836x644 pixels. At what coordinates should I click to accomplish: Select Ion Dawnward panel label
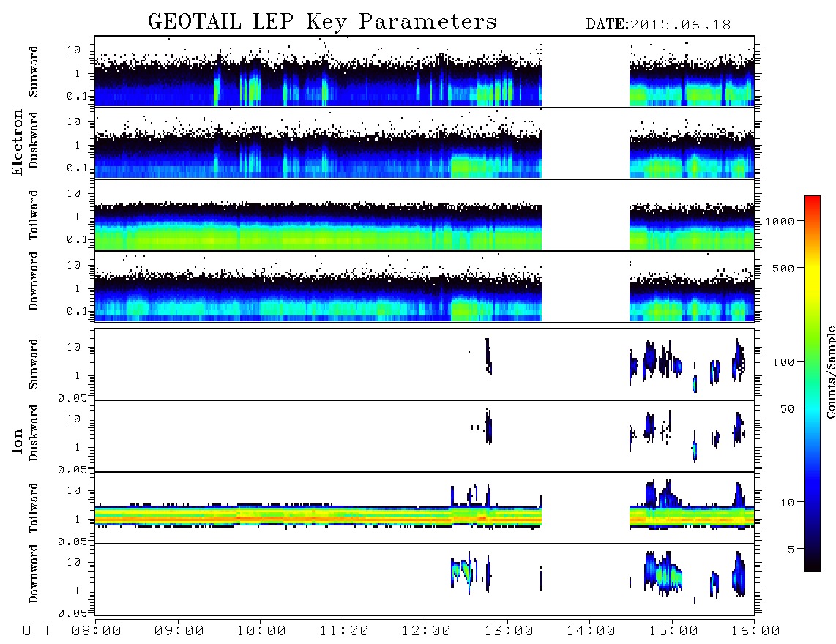(x=34, y=574)
